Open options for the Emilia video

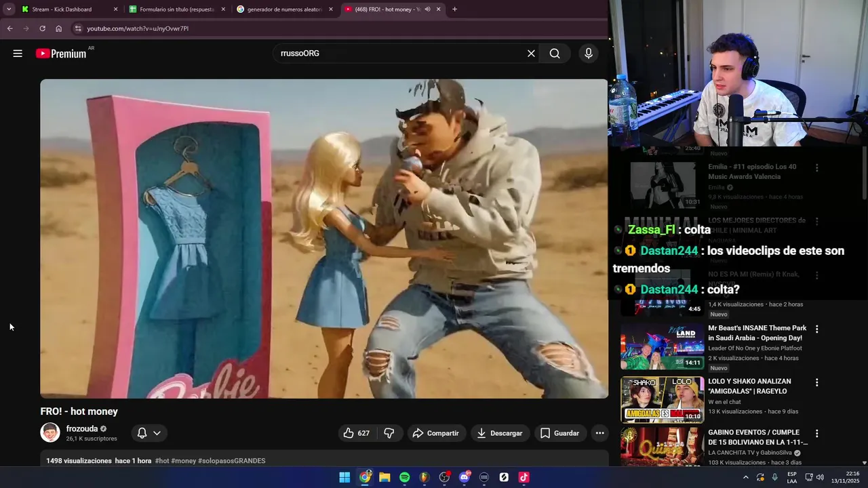point(816,167)
